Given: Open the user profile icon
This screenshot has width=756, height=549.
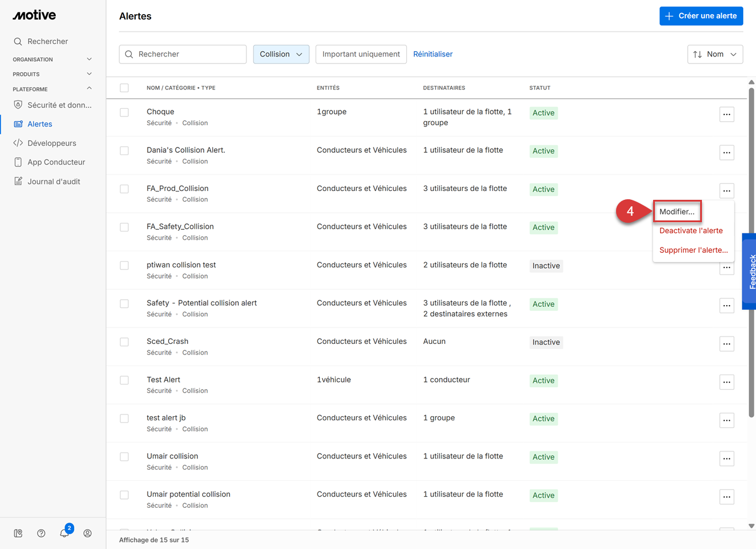Looking at the screenshot, I should [x=88, y=533].
